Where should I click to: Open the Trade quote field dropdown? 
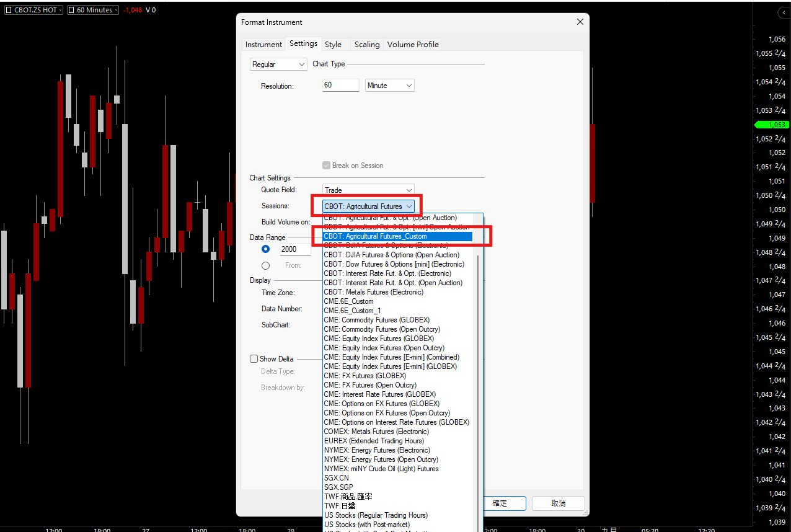pyautogui.click(x=368, y=190)
